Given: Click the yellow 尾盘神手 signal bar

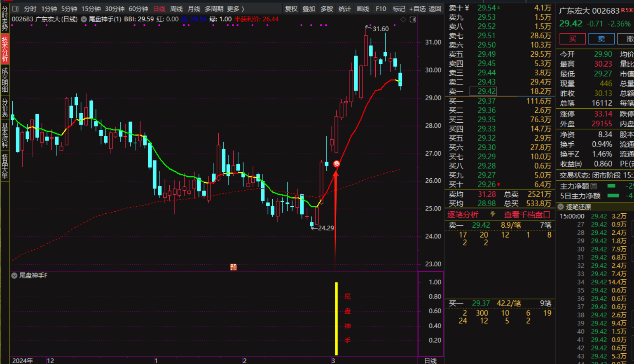Looking at the screenshot, I should [x=337, y=318].
